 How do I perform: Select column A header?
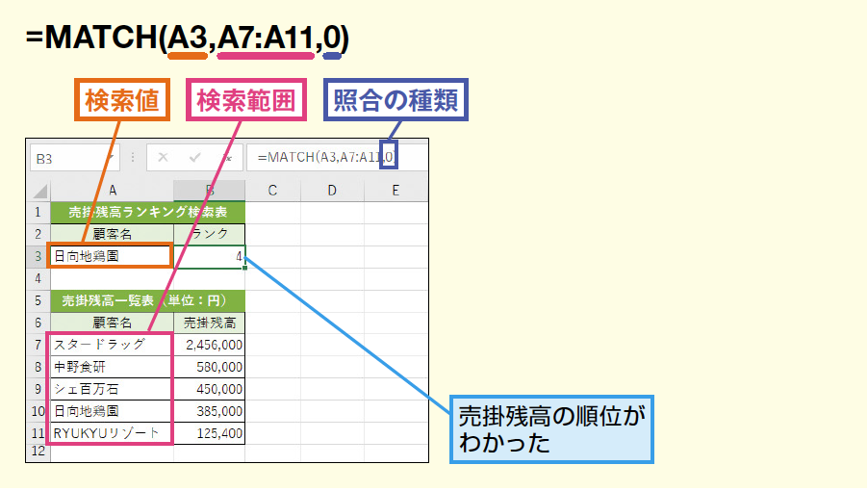[113, 191]
